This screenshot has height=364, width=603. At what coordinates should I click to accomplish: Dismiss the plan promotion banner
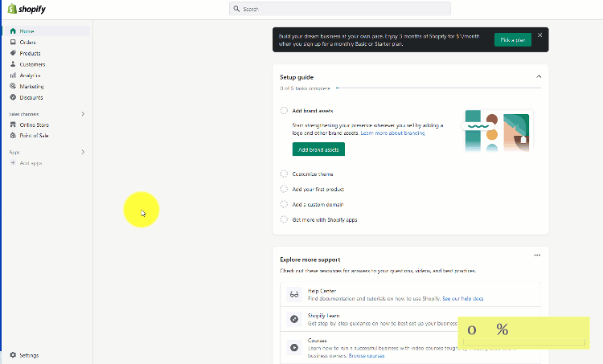pyautogui.click(x=540, y=35)
